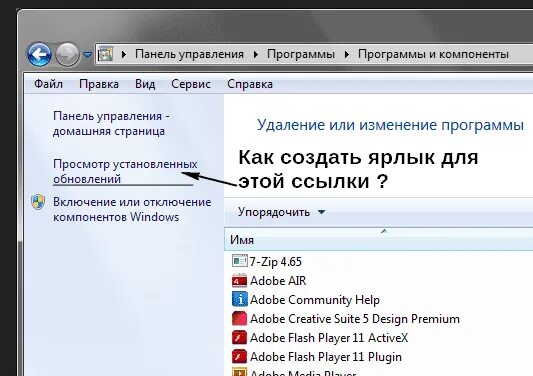This screenshot has height=376, width=533.
Task: Click the Flash Player 11 ActiveX icon
Action: coord(239,338)
